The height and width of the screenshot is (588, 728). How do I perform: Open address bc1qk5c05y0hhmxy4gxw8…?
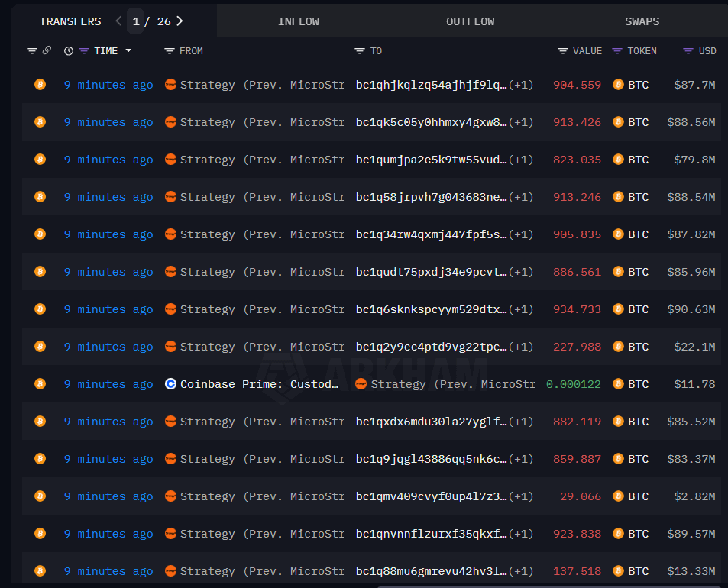[431, 122]
